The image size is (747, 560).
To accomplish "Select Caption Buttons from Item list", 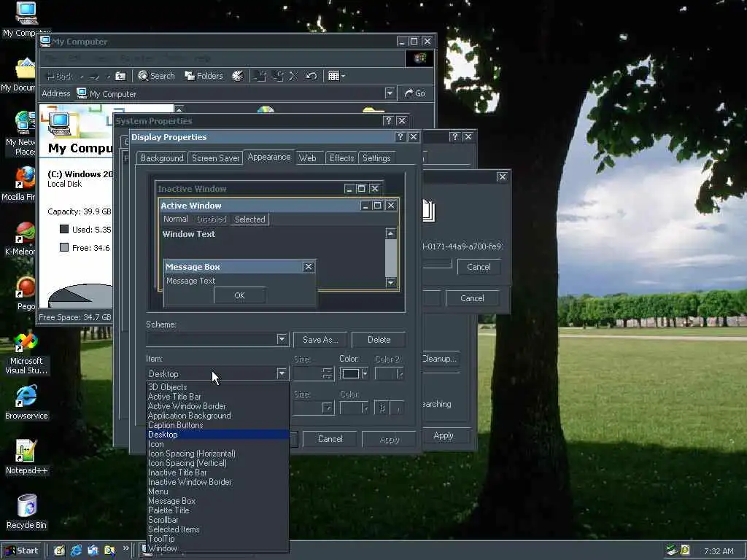I will (217, 425).
